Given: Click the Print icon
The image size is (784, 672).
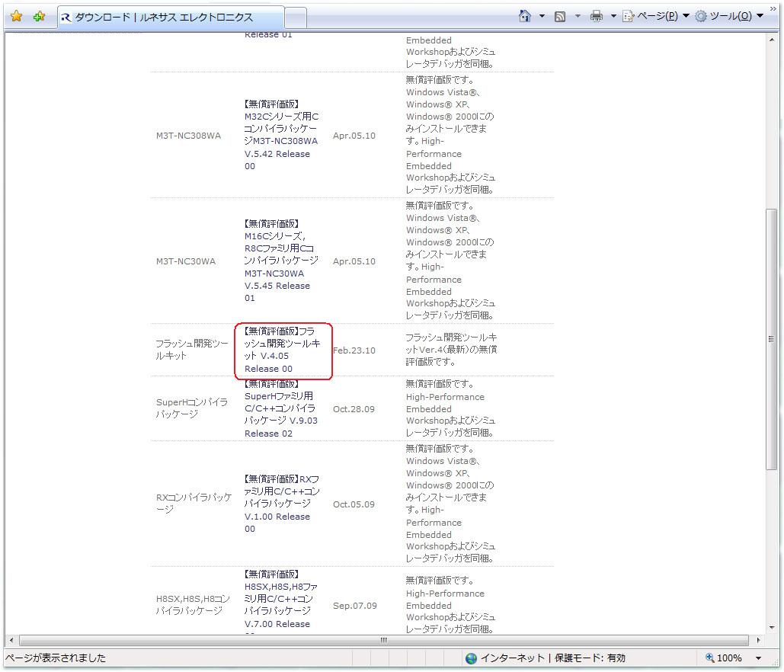Looking at the screenshot, I should click(597, 16).
